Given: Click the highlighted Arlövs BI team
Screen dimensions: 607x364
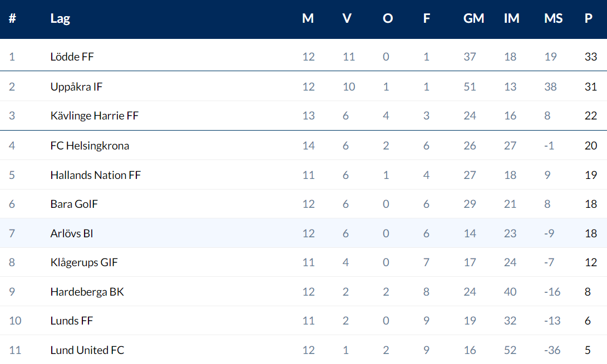Looking at the screenshot, I should click(72, 233).
